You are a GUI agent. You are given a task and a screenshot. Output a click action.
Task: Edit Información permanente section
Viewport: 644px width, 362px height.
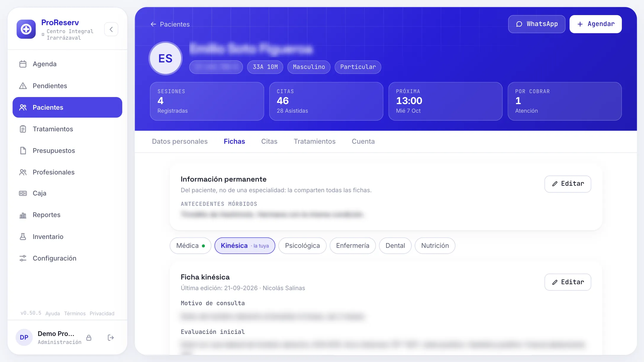(568, 184)
